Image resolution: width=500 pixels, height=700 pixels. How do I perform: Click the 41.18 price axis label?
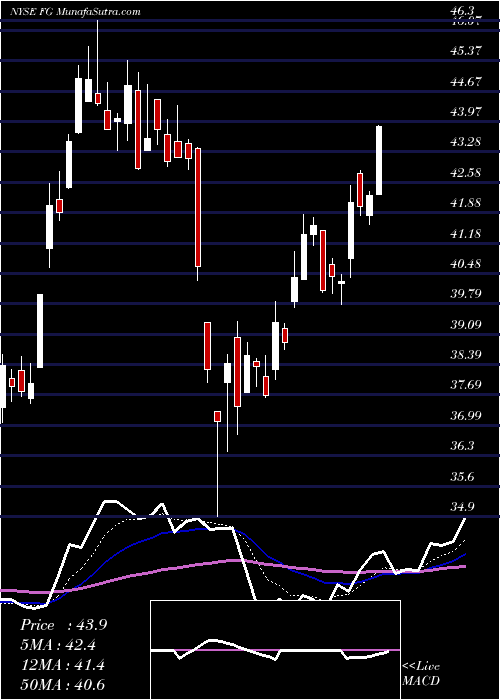pyautogui.click(x=466, y=233)
